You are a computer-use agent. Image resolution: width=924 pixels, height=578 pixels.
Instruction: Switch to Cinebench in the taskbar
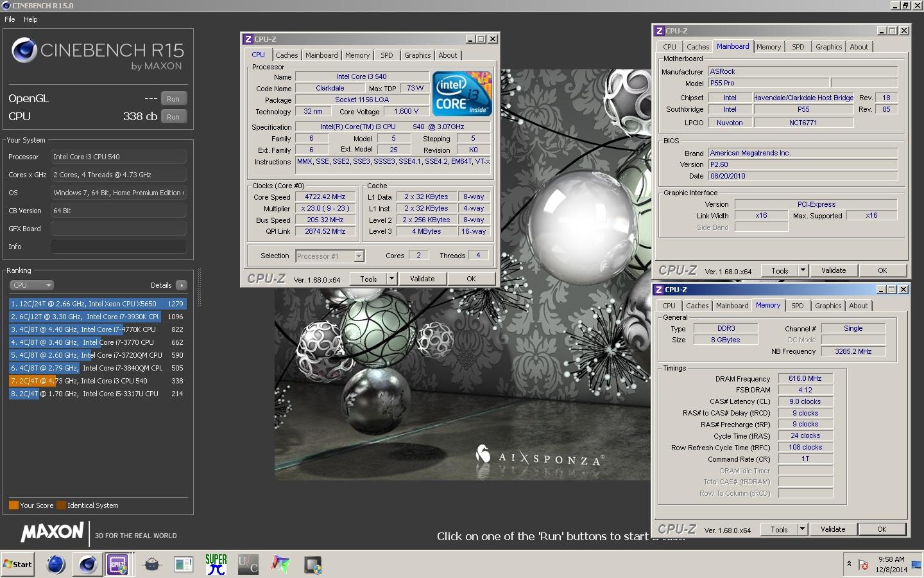(87, 565)
